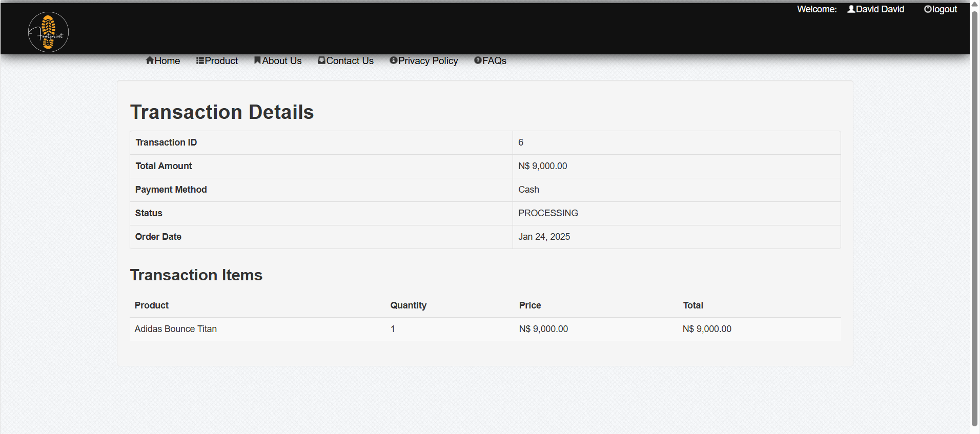Navigate to Contact Us

click(345, 60)
